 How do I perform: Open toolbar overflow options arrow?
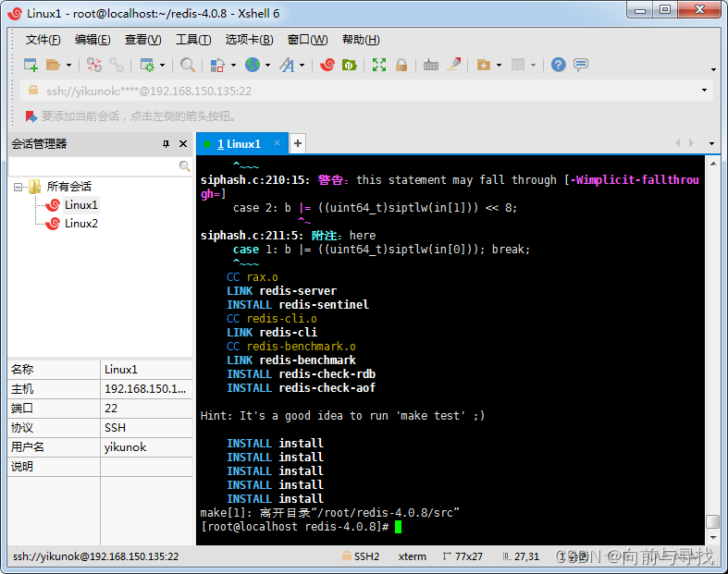(713, 69)
